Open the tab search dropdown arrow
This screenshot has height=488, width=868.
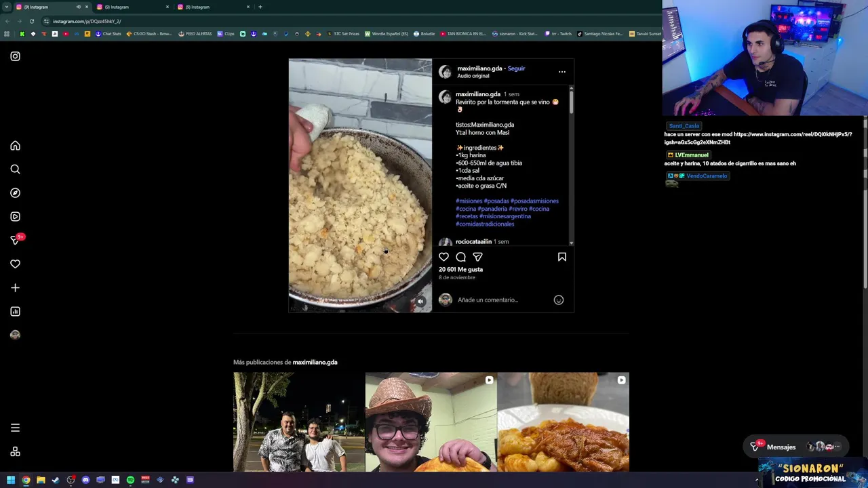pos(6,7)
